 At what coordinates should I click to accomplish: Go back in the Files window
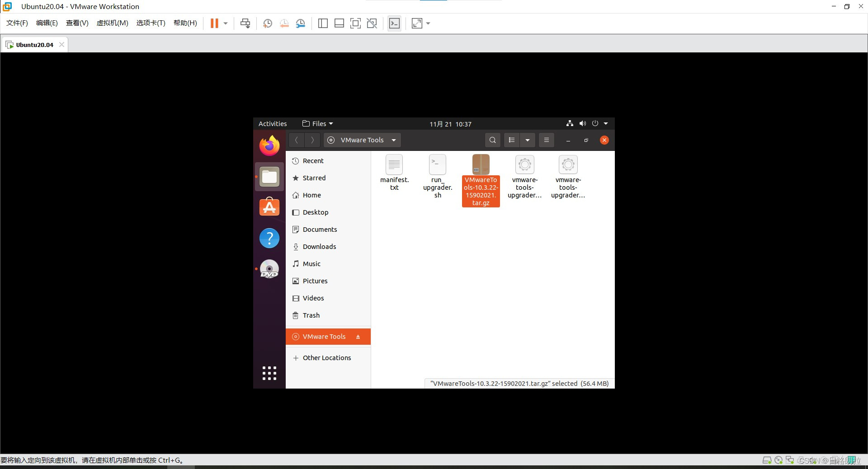297,140
